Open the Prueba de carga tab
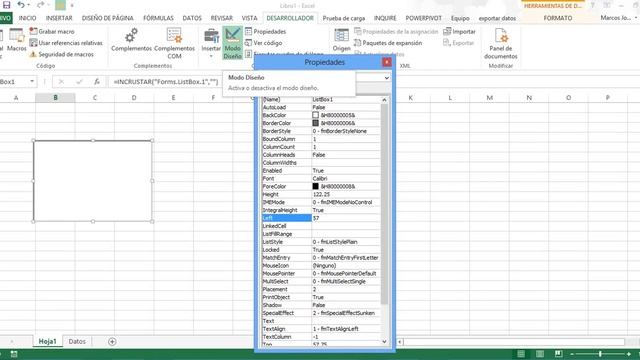 click(344, 18)
